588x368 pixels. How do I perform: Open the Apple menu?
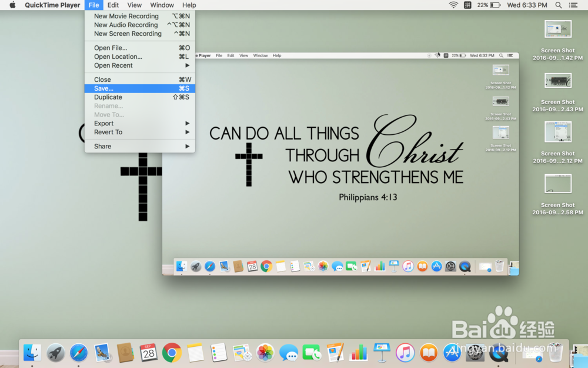[x=12, y=5]
